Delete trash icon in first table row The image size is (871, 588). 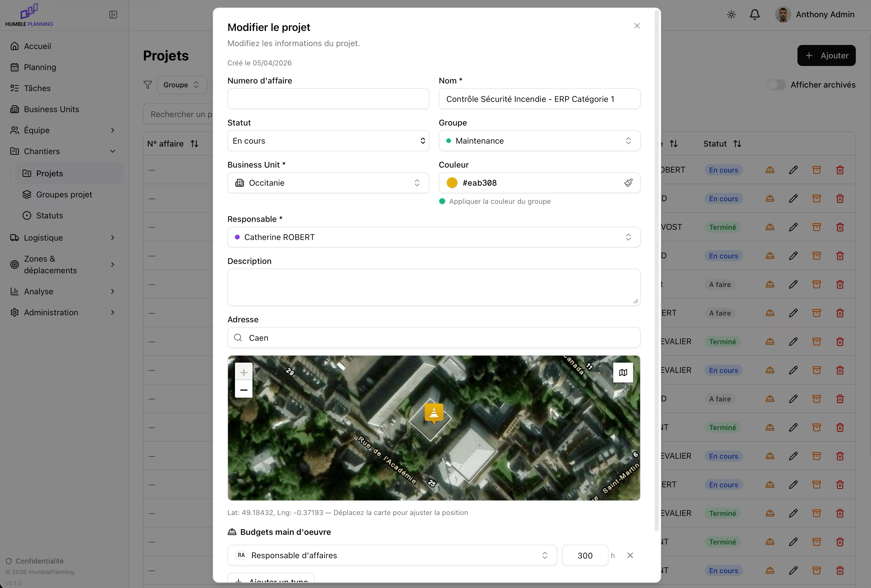[x=840, y=170]
